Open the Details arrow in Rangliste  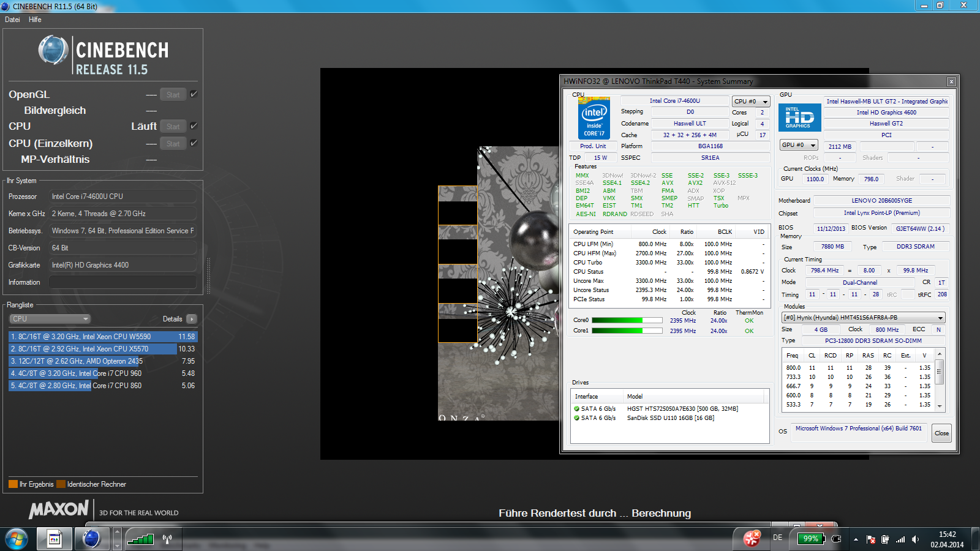192,319
